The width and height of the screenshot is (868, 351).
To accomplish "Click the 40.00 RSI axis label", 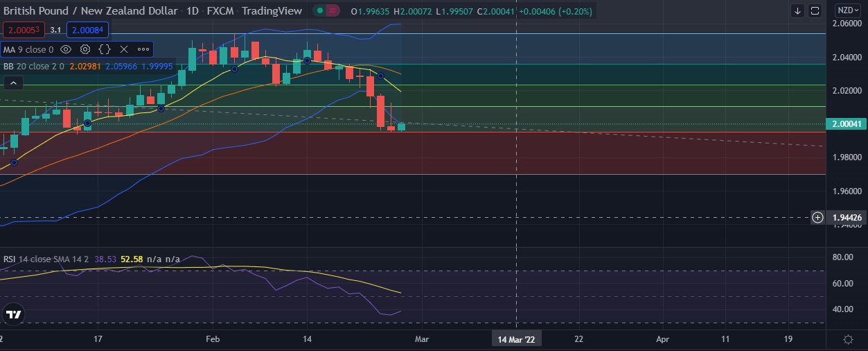I will coord(842,309).
